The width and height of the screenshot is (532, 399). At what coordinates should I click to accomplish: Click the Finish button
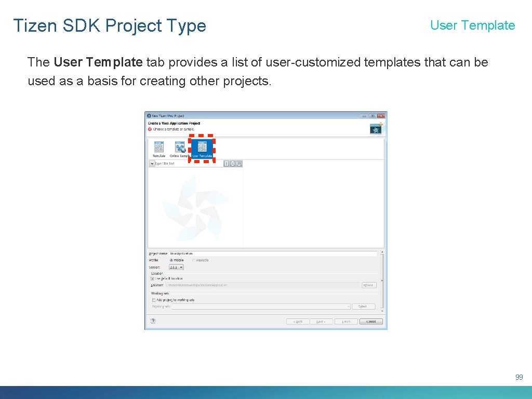click(345, 321)
